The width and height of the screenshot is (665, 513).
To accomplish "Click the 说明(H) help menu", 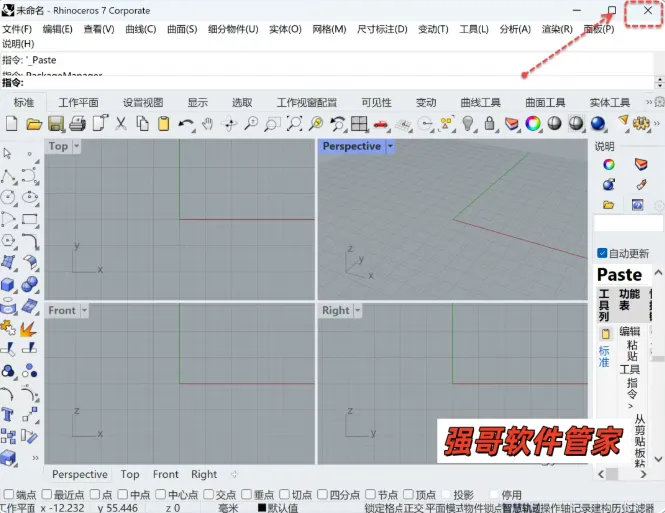I will [x=18, y=44].
